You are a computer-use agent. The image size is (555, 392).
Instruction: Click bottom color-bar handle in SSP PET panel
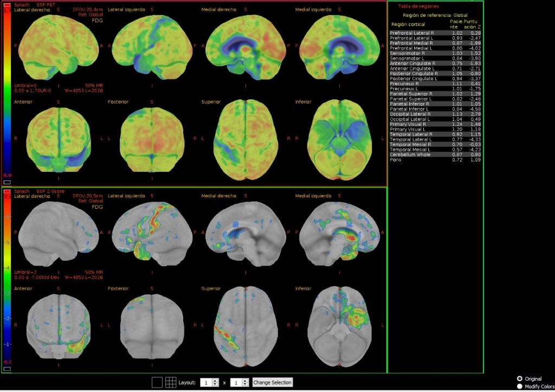tap(7, 182)
